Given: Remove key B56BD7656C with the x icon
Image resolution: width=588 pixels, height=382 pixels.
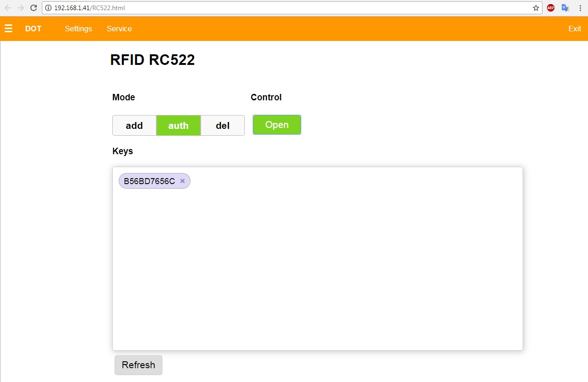Looking at the screenshot, I should click(x=183, y=181).
